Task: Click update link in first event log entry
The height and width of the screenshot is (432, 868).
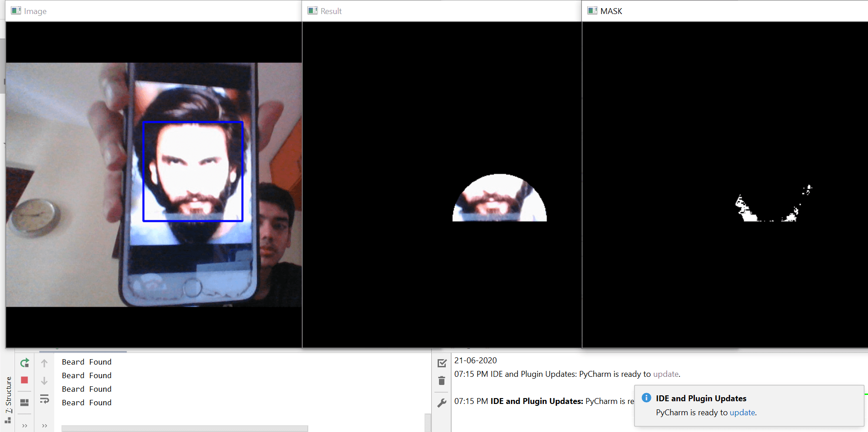Action: (665, 374)
